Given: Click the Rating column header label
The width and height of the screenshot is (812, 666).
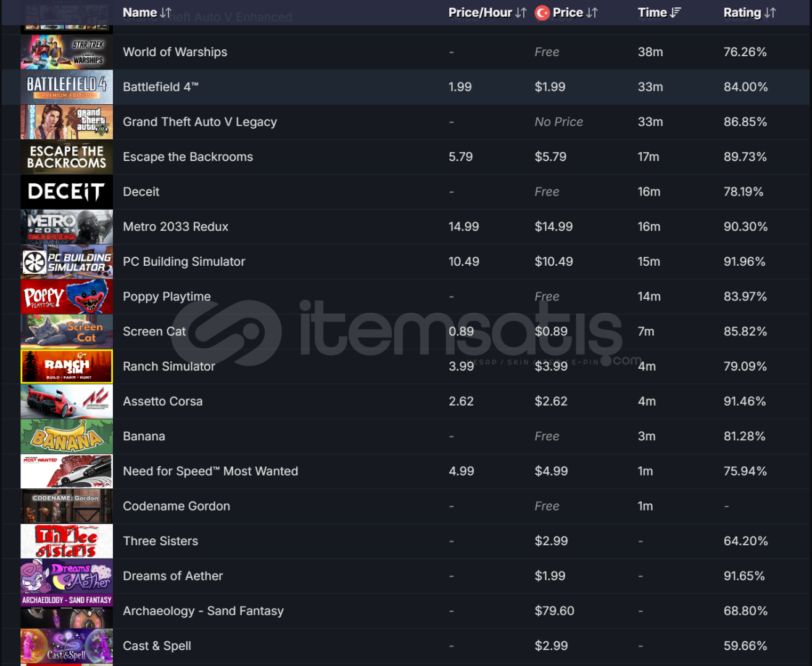Looking at the screenshot, I should tap(742, 12).
